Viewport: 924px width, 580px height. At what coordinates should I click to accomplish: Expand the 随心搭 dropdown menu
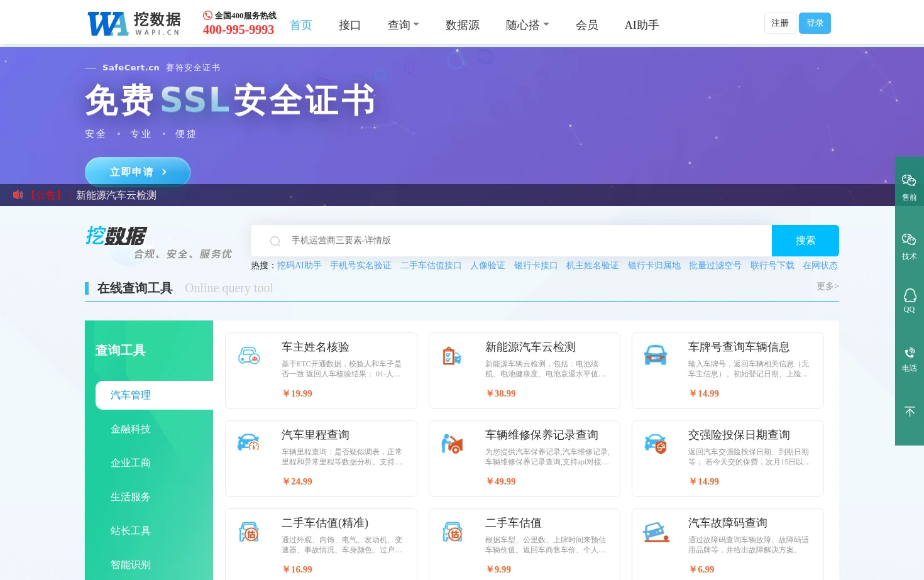527,25
